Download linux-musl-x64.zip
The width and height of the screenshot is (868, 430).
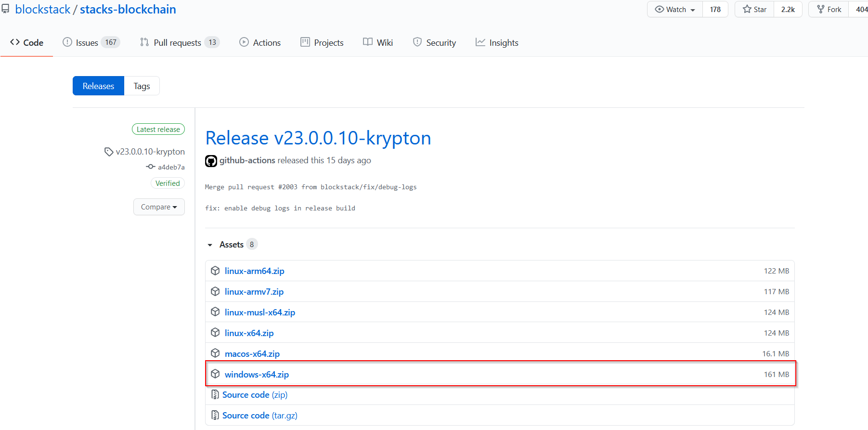[x=260, y=312]
